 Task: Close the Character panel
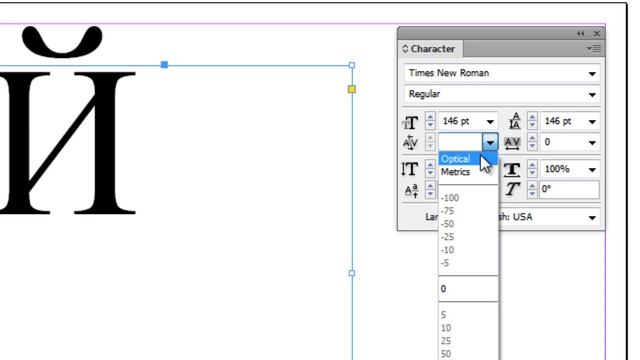point(597,33)
